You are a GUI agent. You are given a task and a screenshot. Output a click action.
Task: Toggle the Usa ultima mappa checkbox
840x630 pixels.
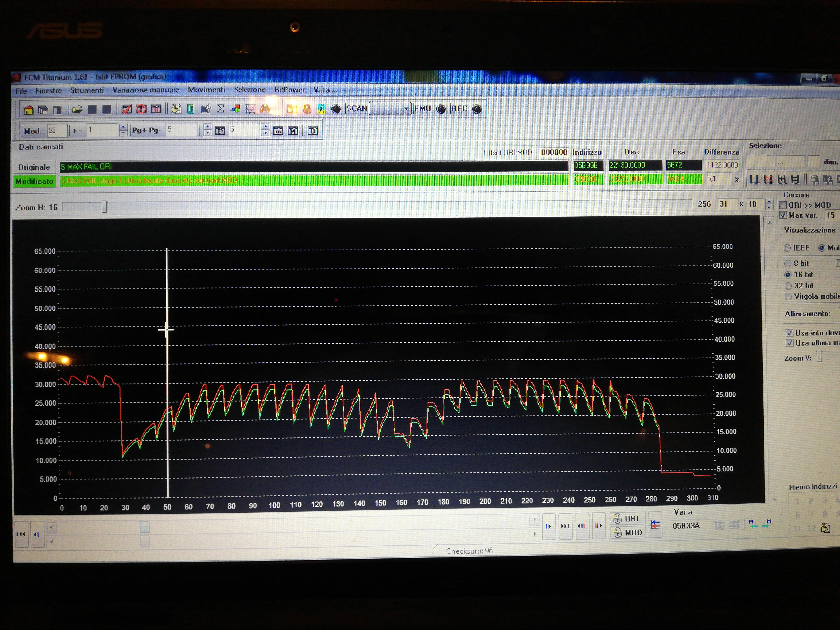click(x=790, y=343)
